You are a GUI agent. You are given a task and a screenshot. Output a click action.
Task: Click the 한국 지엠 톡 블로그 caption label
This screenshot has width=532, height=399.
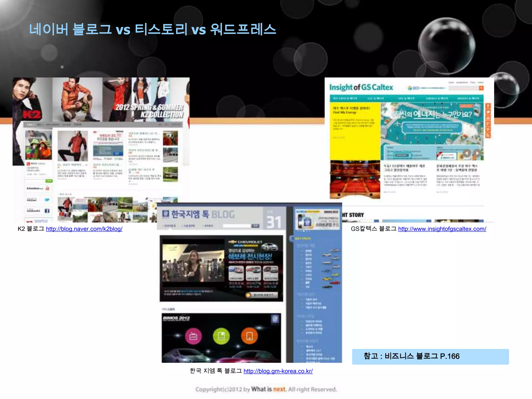tap(216, 371)
